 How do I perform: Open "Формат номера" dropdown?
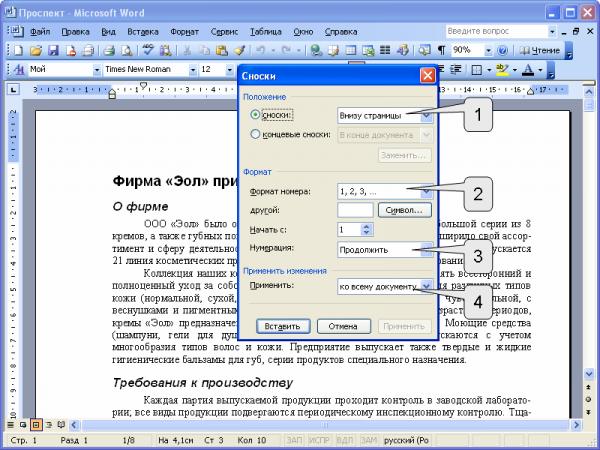[x=427, y=192]
